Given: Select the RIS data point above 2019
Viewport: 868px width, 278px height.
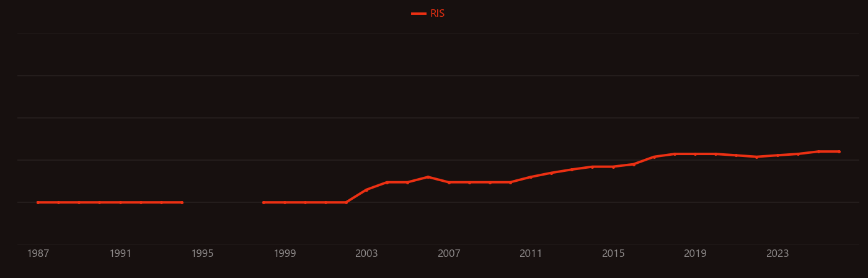Looking at the screenshot, I should (695, 154).
